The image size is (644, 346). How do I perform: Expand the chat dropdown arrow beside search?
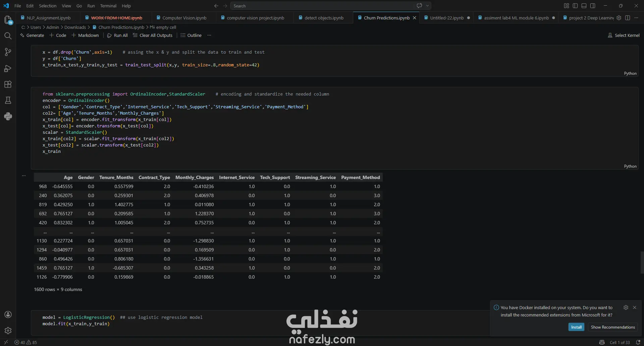click(x=428, y=6)
